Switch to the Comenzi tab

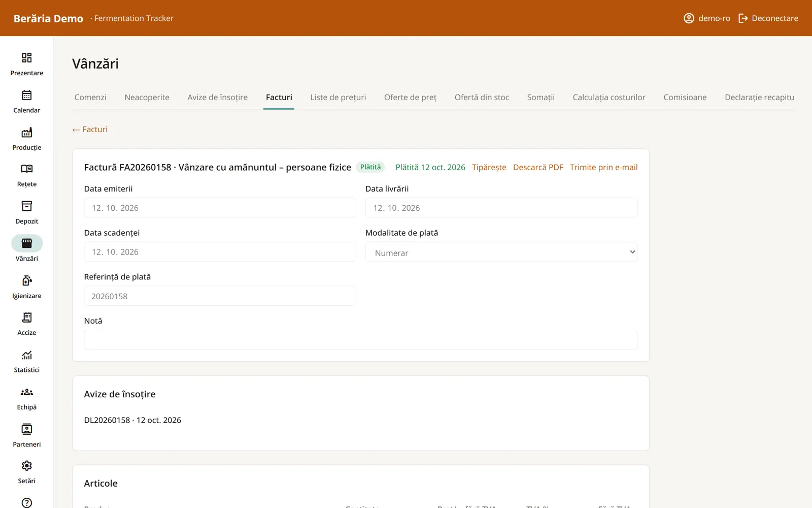tap(90, 97)
